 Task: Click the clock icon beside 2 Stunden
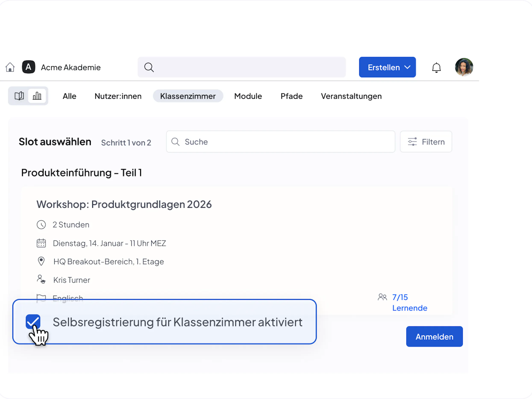[x=41, y=225]
